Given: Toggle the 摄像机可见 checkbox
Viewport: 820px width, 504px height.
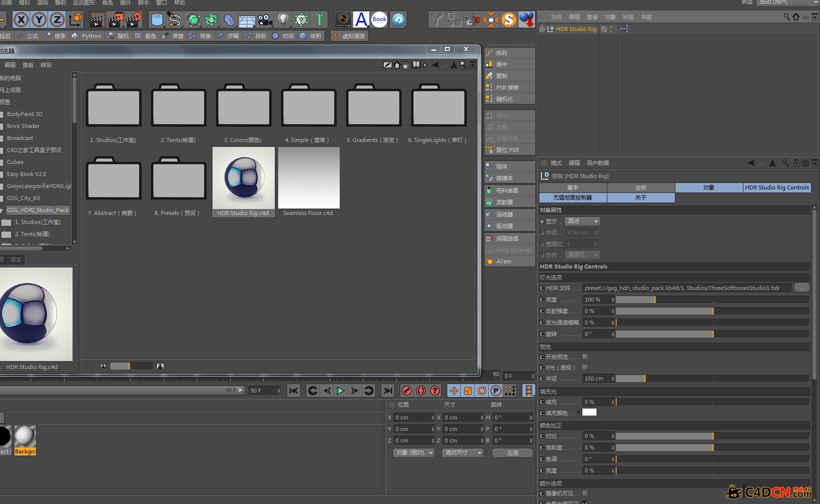Looking at the screenshot, I should coord(585,493).
